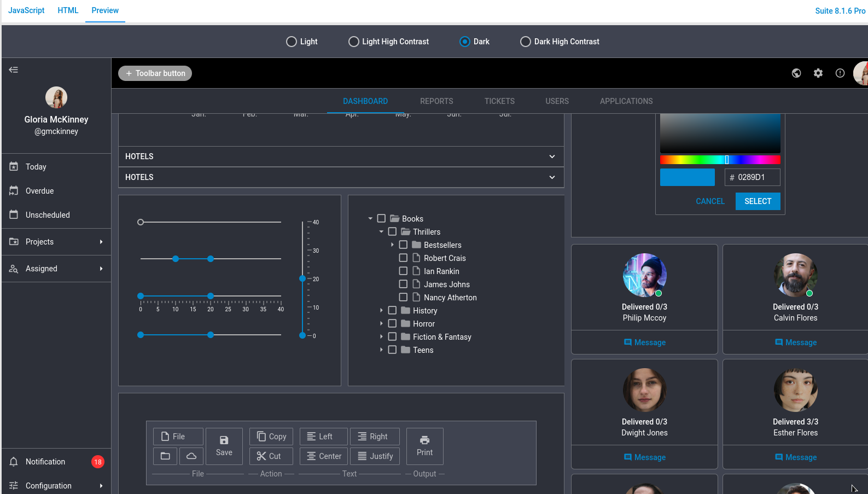Tick the Horror folder checkbox
Viewport: 868px width, 494px height.
click(392, 323)
